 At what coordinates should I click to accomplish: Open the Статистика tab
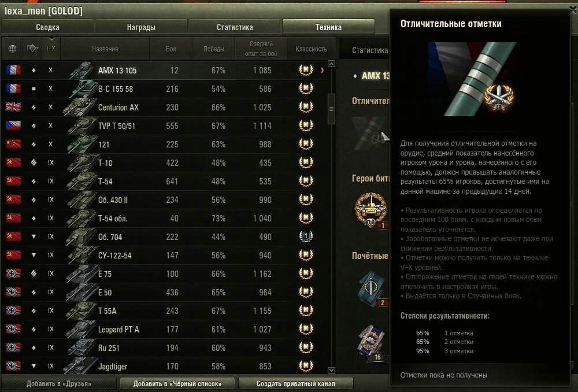[x=235, y=27]
